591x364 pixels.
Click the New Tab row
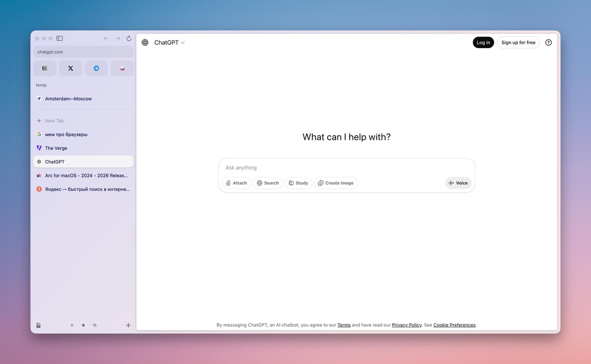(x=83, y=121)
